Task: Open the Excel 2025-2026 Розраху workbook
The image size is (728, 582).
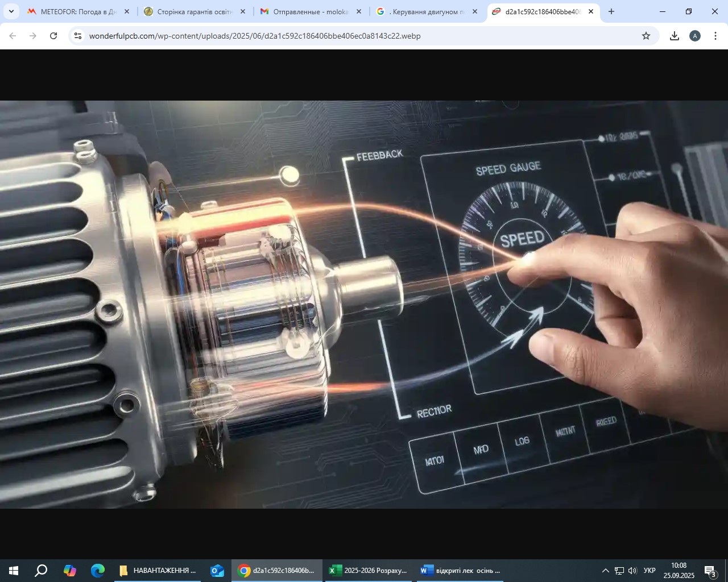Action: (368, 571)
